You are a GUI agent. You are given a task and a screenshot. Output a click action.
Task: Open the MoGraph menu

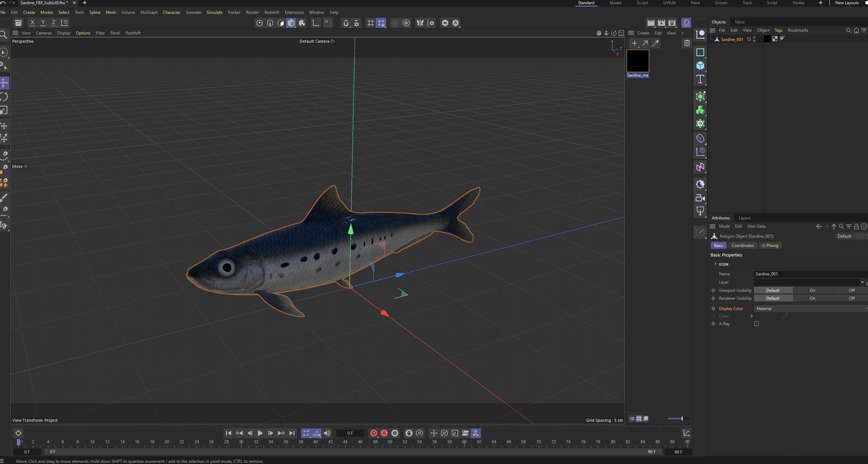click(x=149, y=12)
